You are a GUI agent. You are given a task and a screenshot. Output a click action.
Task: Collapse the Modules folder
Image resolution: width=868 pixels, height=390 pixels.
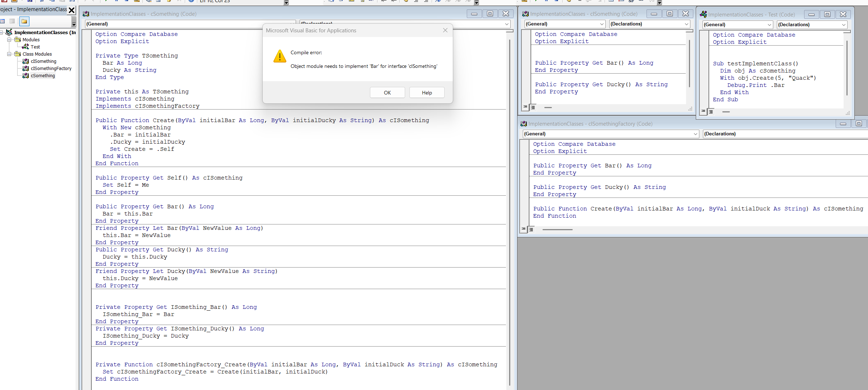[9, 40]
